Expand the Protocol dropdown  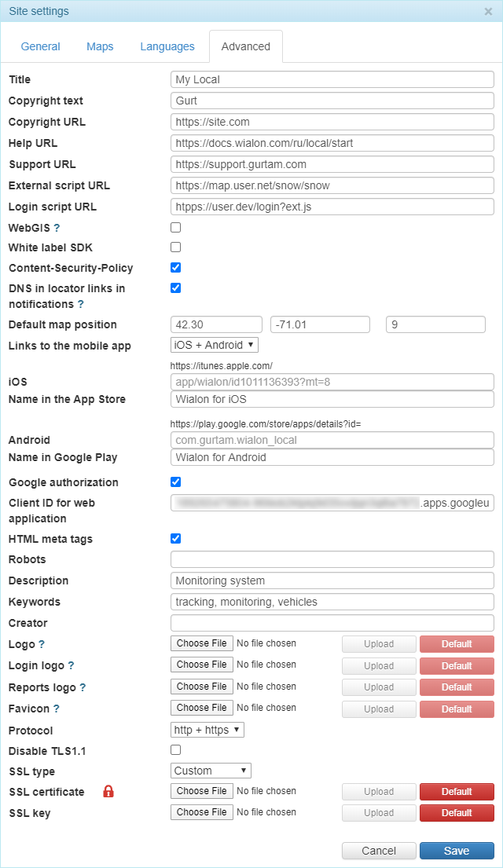coord(207,730)
